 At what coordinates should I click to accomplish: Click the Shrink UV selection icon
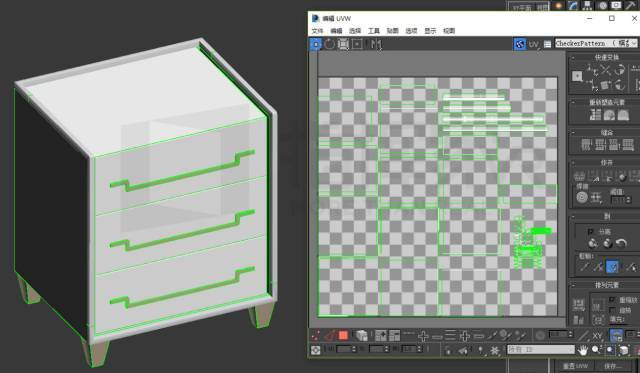[395, 336]
